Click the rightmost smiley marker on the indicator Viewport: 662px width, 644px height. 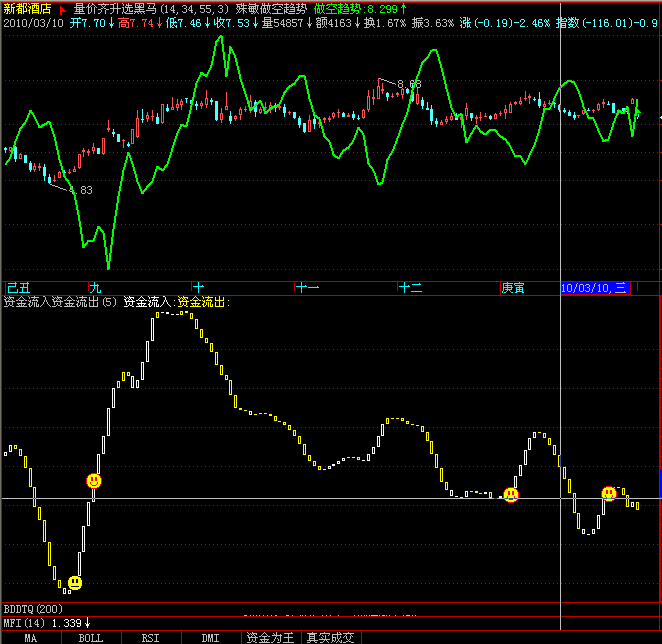pyautogui.click(x=608, y=493)
